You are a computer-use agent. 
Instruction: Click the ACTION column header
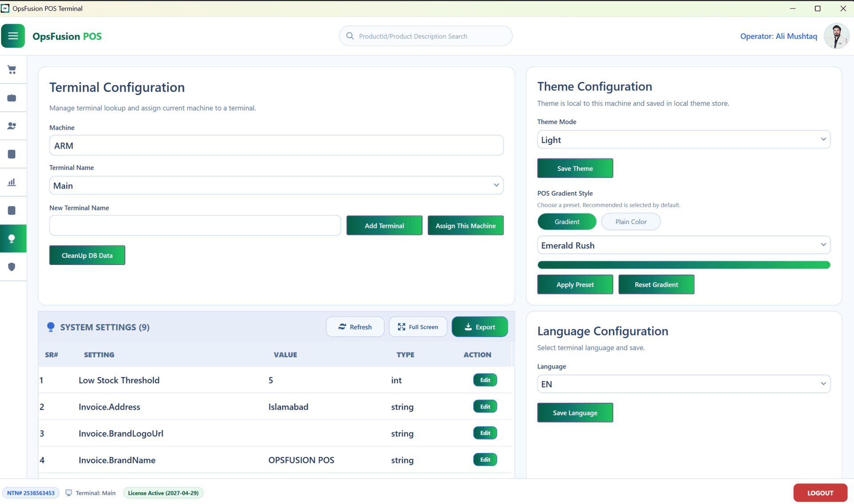(x=477, y=355)
